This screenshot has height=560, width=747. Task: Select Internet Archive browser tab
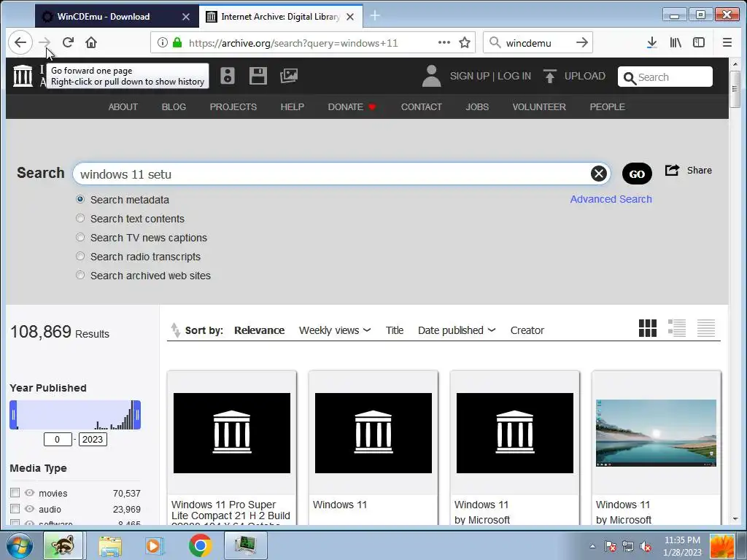click(x=281, y=16)
